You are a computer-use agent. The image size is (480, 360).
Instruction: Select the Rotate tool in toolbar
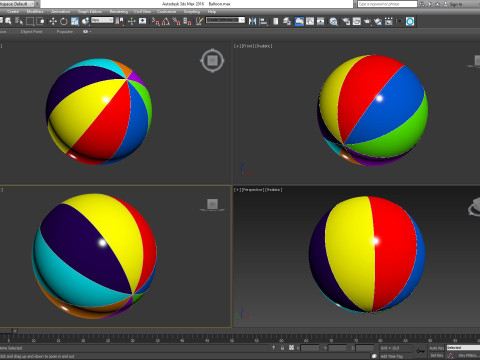(x=64, y=21)
